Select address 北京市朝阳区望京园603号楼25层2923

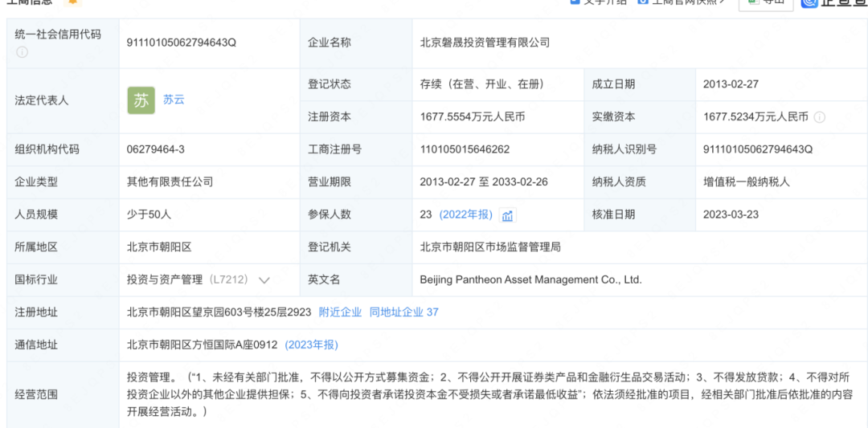pyautogui.click(x=219, y=312)
